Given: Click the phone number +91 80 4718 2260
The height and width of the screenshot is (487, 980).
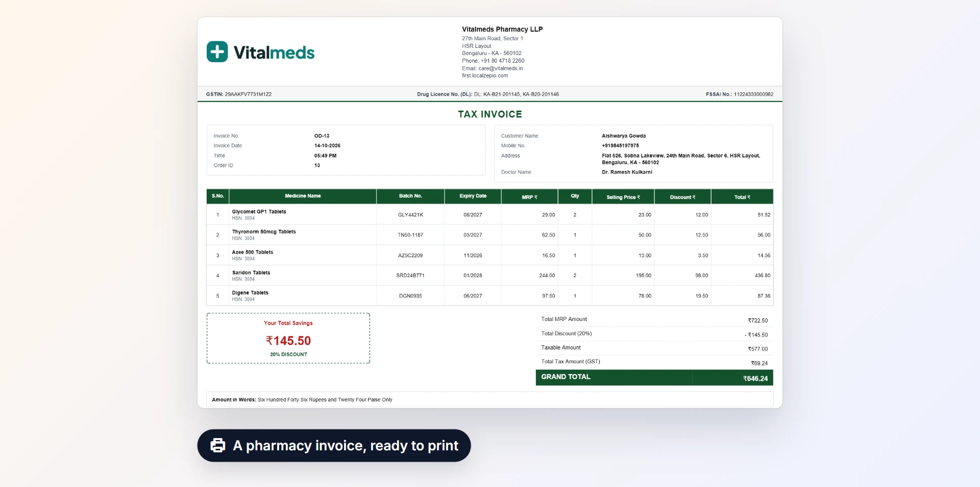Looking at the screenshot, I should click(x=502, y=61).
